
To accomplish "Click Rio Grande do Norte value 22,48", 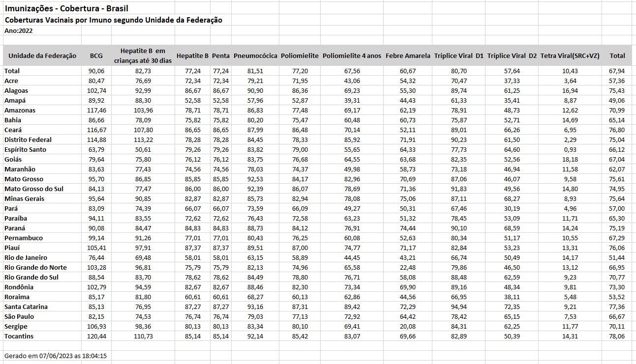I will [408, 267].
